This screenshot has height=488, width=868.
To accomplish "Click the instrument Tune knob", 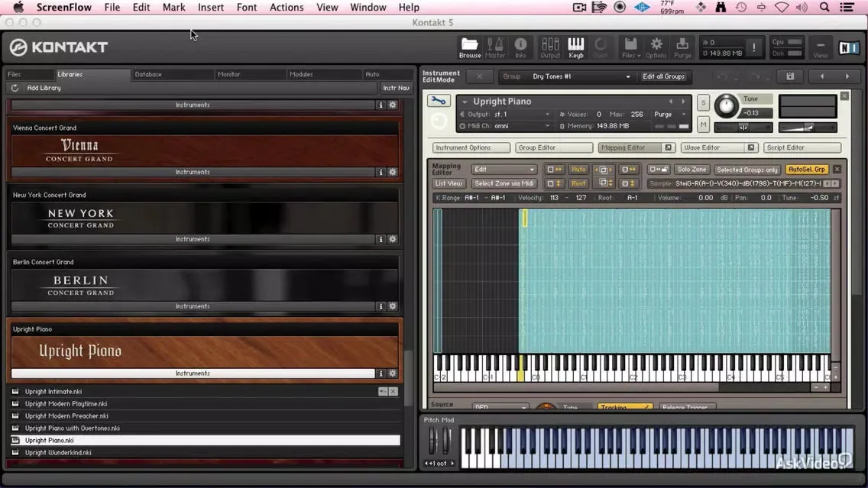I will (x=727, y=105).
